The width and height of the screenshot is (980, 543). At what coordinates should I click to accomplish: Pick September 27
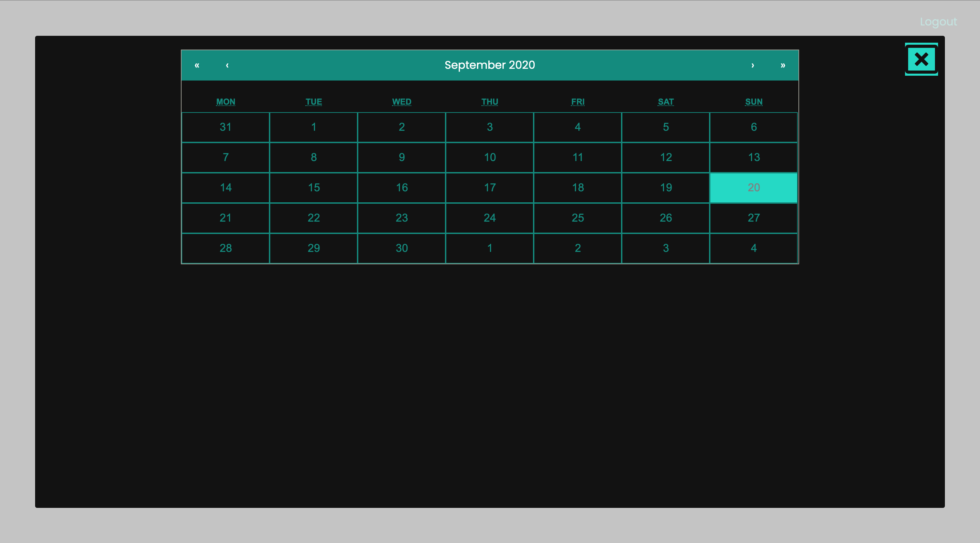754,218
